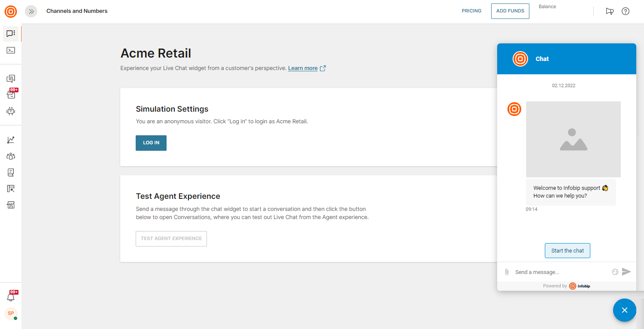Open the Channels and Numbers chat icon
This screenshot has height=329, width=644.
(11, 34)
